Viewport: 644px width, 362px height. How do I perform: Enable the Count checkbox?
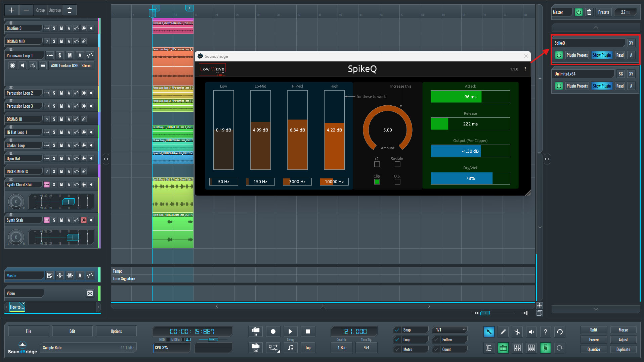click(x=436, y=349)
